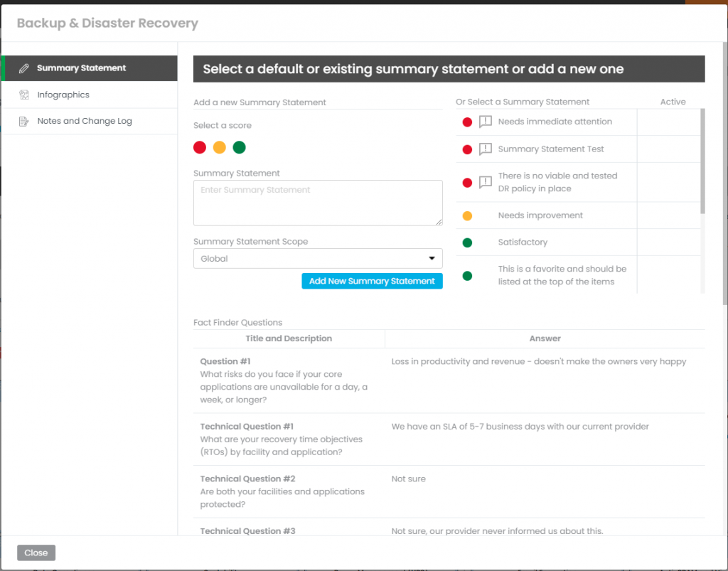Viewport: 728px width, 571px height.
Task: Click the 'Fact Finder Questions' heading
Action: coord(237,322)
